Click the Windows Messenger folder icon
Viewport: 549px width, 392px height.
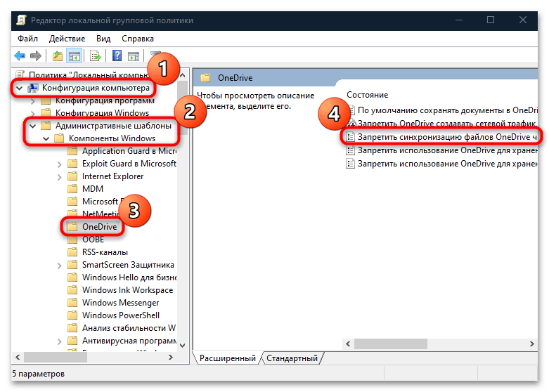click(x=72, y=302)
